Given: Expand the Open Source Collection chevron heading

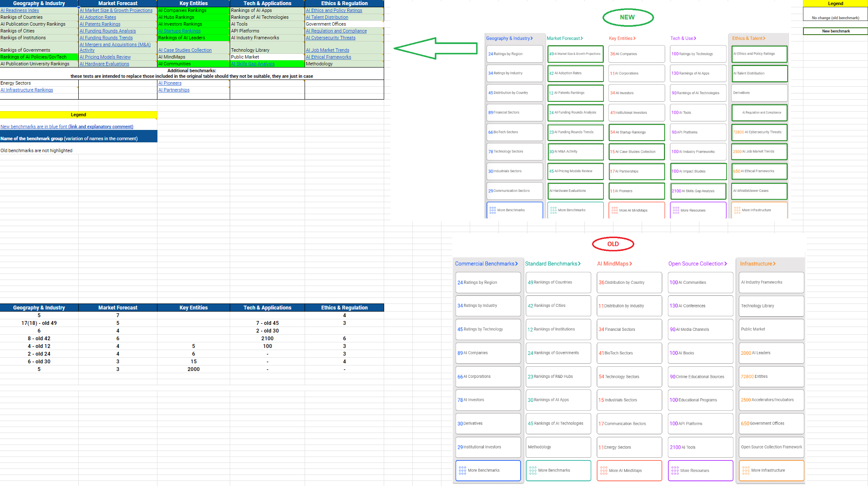Looking at the screenshot, I should click(697, 264).
